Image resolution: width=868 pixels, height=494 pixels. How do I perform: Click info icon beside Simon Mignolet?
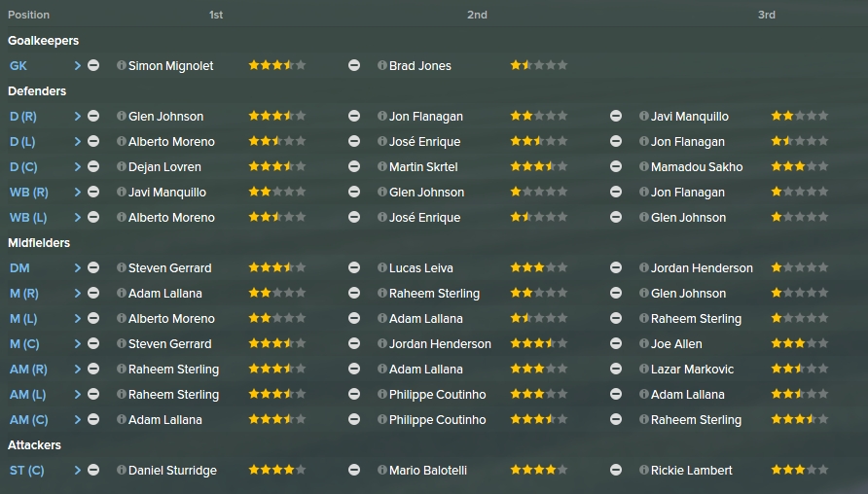point(121,65)
